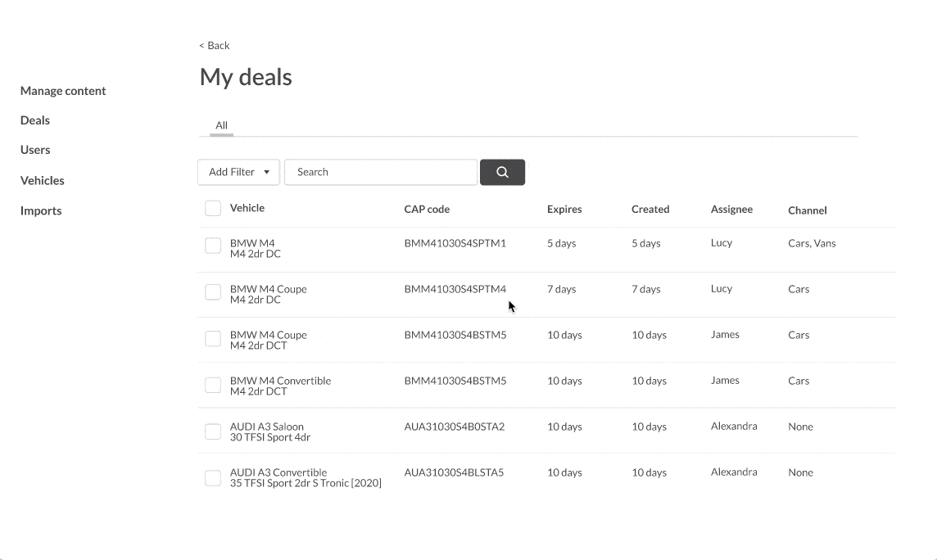The height and width of the screenshot is (560, 937).
Task: Navigate to Deals in the sidebar
Action: point(35,120)
